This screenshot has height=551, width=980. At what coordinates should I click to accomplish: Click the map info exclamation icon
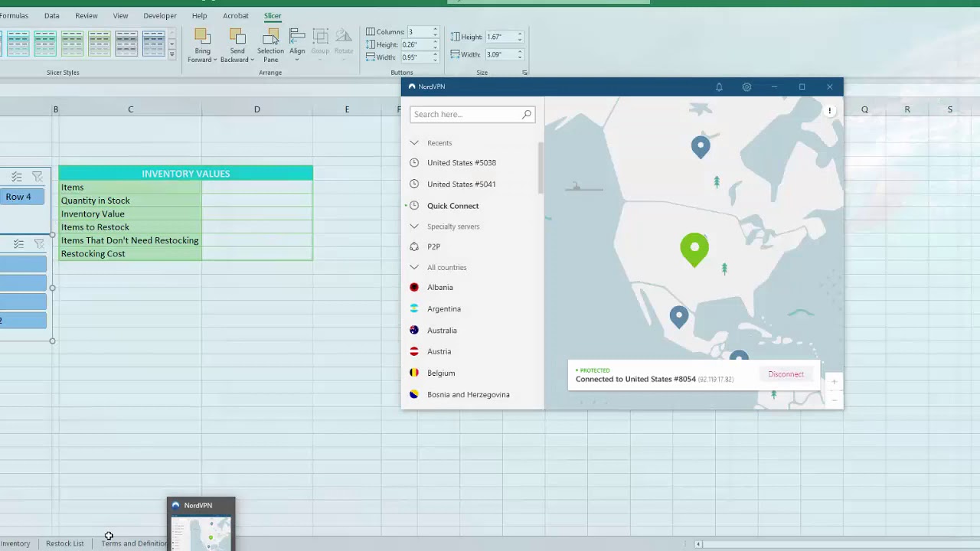click(x=829, y=111)
